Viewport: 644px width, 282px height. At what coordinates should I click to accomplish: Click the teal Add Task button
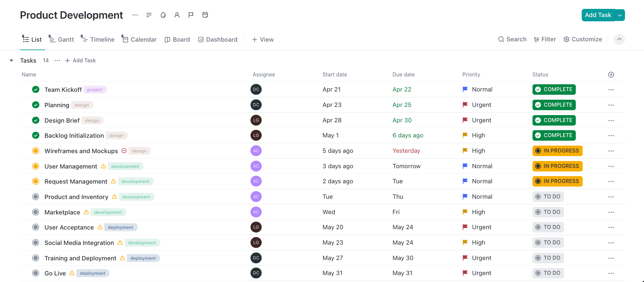[598, 15]
